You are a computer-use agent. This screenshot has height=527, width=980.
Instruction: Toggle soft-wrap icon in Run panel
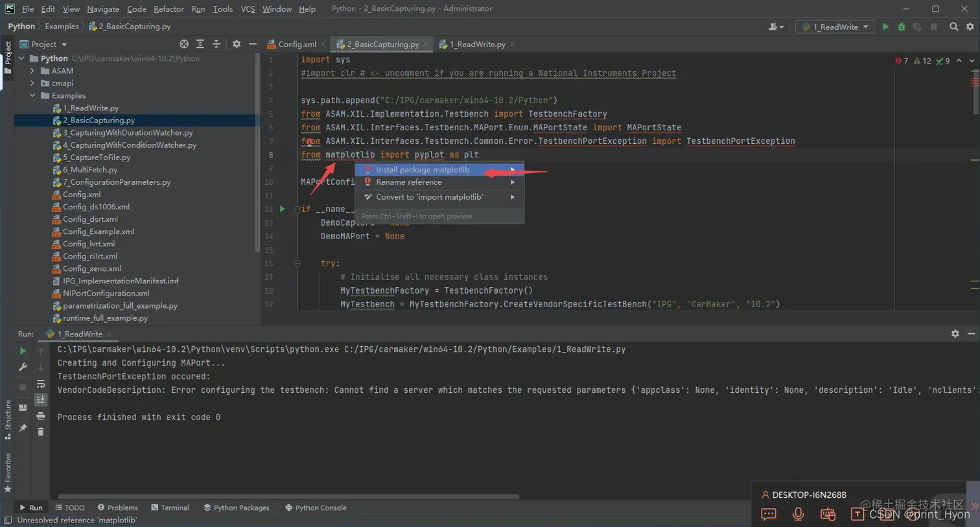pos(41,384)
